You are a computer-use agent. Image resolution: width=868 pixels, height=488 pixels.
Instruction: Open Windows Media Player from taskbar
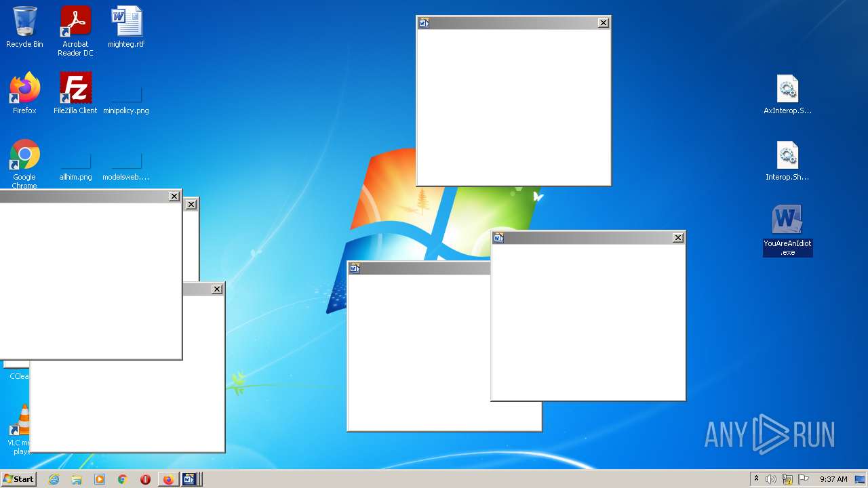pyautogui.click(x=100, y=479)
